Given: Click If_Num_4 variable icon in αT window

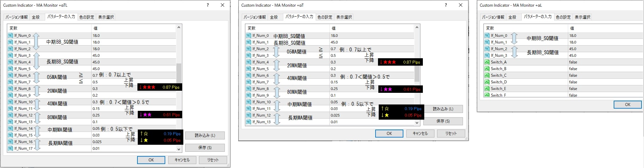Looking at the screenshot, I should tap(248, 62).
